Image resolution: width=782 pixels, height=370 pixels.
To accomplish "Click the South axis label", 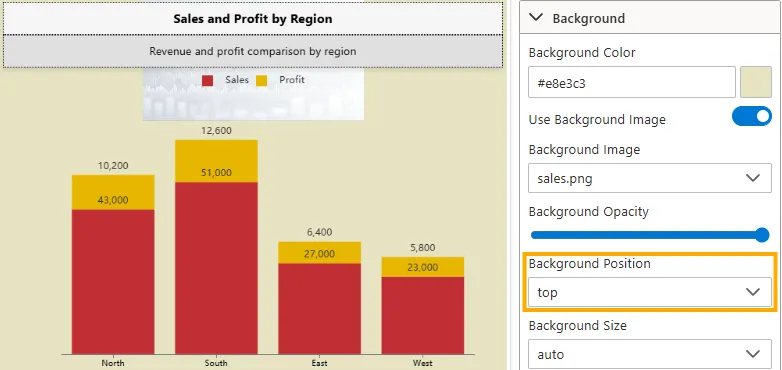I will tap(216, 363).
